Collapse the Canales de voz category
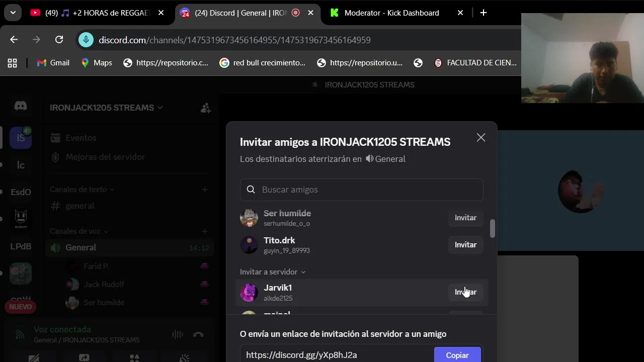Screen dimensions: 644x362 point(79,231)
